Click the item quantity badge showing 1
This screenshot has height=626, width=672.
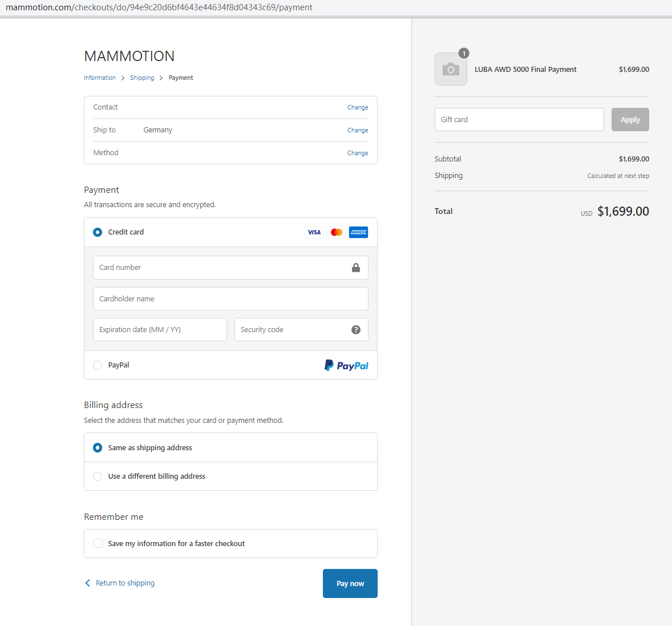[x=464, y=53]
